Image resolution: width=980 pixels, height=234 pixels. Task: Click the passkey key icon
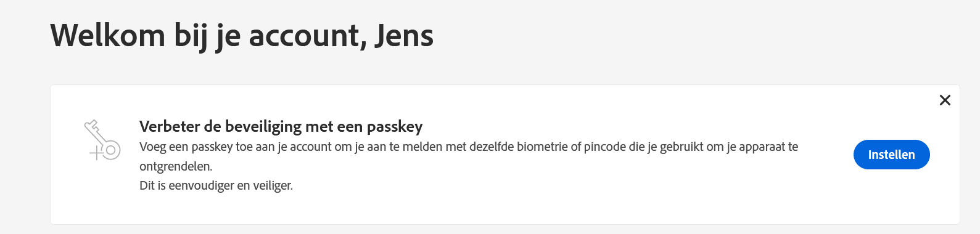pos(102,140)
